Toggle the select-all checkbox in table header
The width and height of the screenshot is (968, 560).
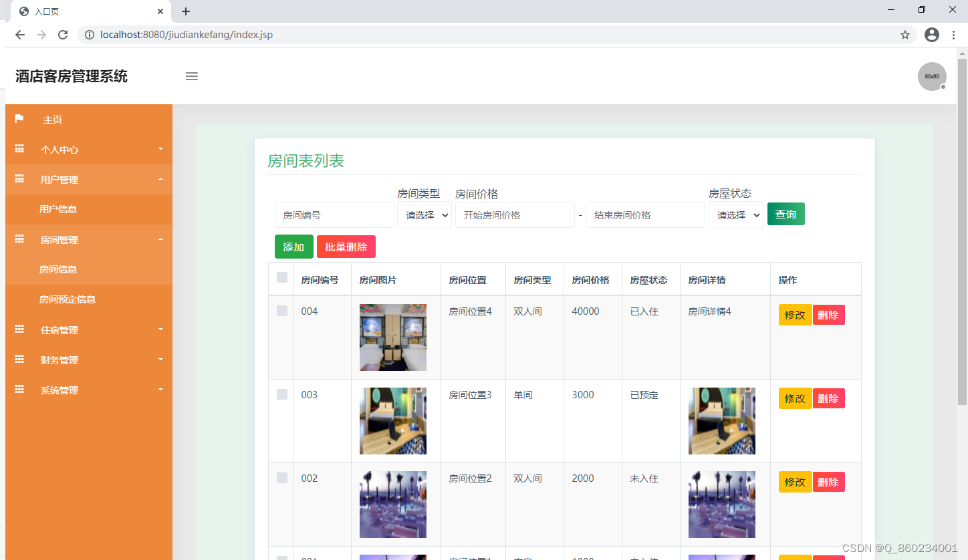pos(282,277)
